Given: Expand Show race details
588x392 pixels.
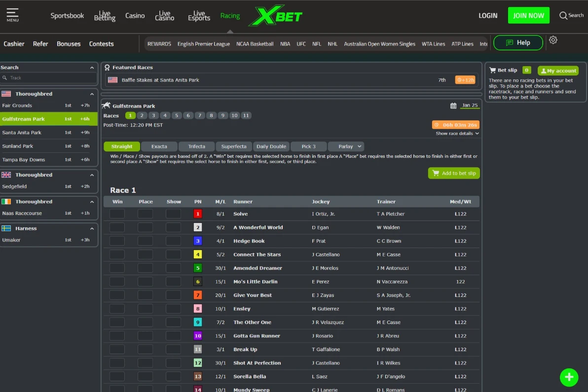Looking at the screenshot, I should pyautogui.click(x=457, y=134).
